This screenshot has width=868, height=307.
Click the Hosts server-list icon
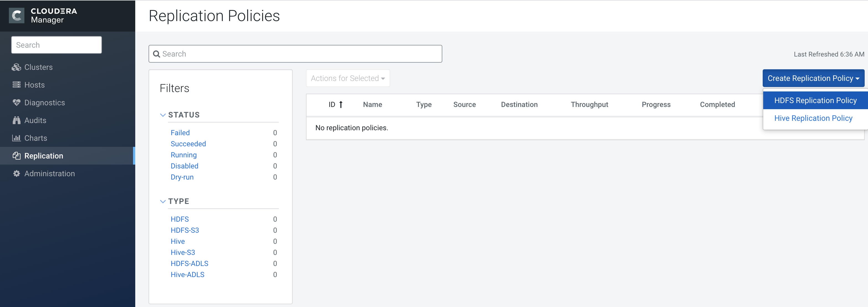pos(16,85)
